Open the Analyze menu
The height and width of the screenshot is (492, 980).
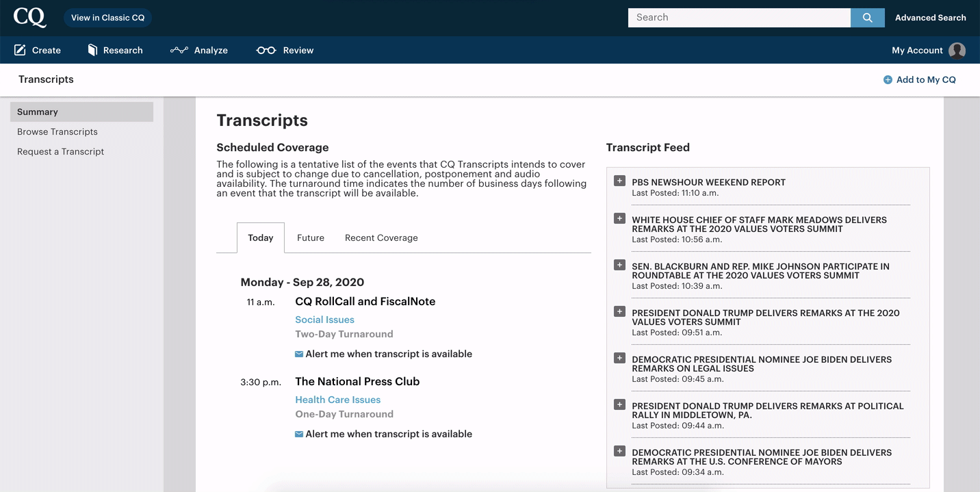pos(199,50)
